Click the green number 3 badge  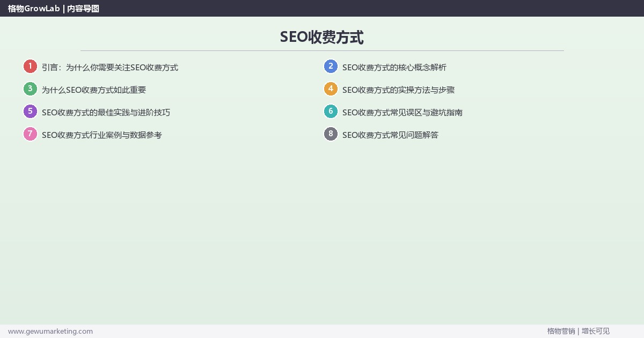pyautogui.click(x=30, y=89)
